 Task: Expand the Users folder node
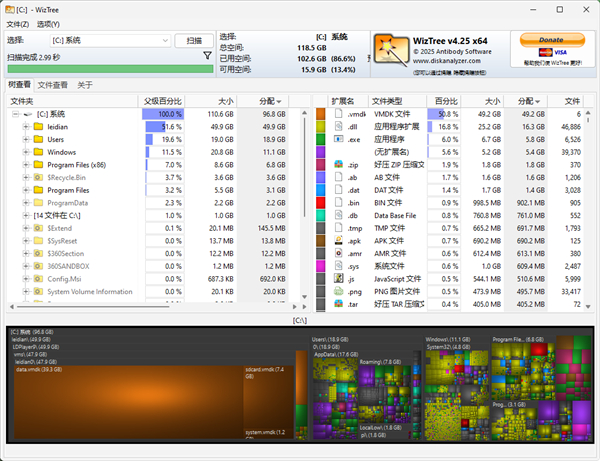26,140
